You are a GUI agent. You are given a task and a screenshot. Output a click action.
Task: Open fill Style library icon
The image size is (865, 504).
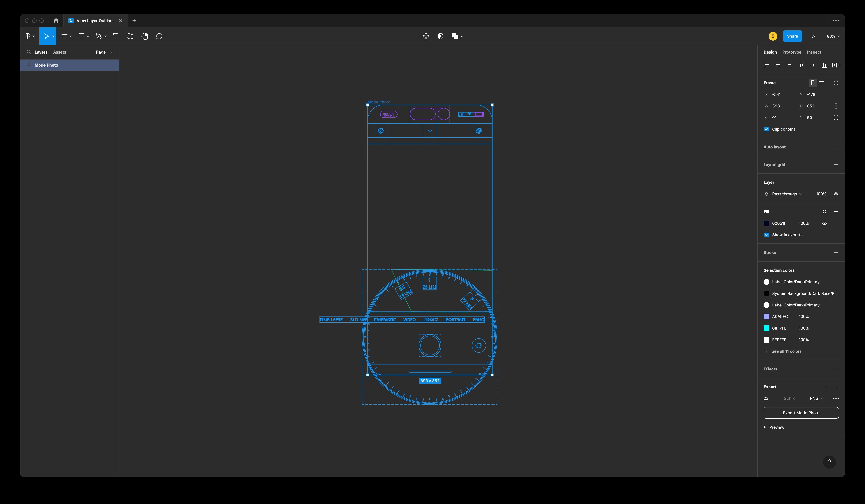pyautogui.click(x=824, y=212)
